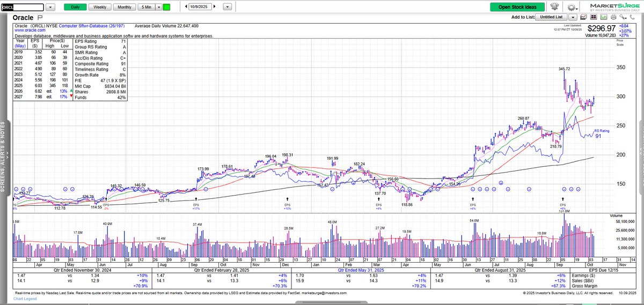The image size is (644, 305).
Task: Print the chart using the printer icon
Action: [x=613, y=17]
